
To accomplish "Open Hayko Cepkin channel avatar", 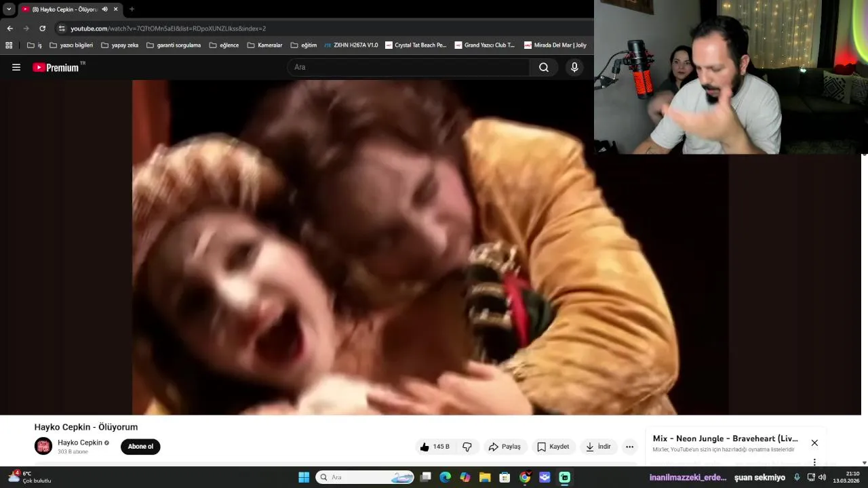I will [x=43, y=446].
